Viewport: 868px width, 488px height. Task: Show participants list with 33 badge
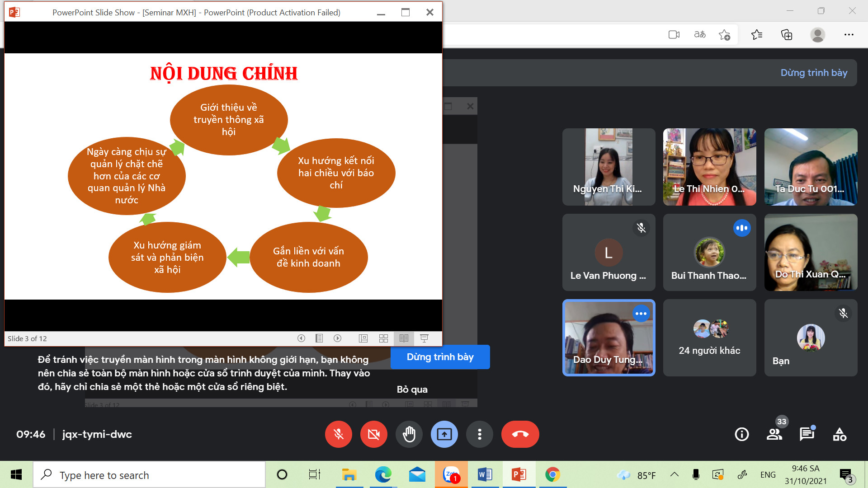click(x=774, y=434)
